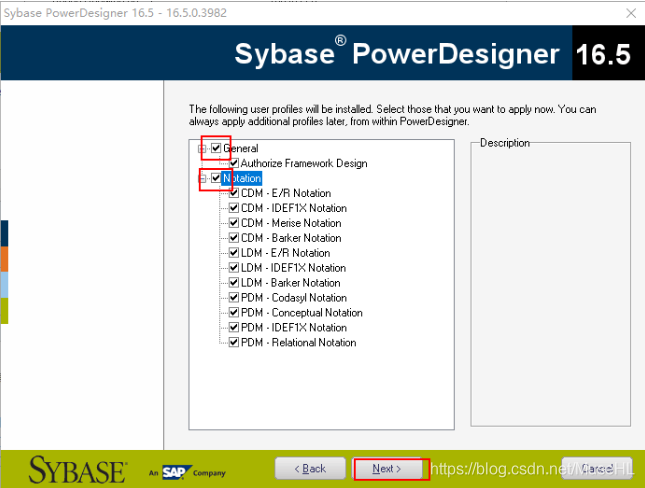Select LDM - Barker Notation row text
Viewport: 645px width, 488px height.
pos(290,283)
